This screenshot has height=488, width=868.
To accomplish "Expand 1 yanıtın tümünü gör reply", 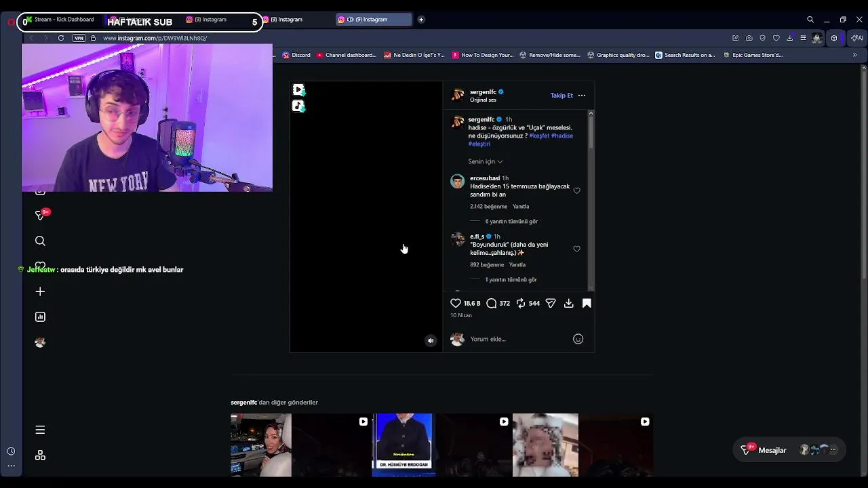I will coord(511,280).
